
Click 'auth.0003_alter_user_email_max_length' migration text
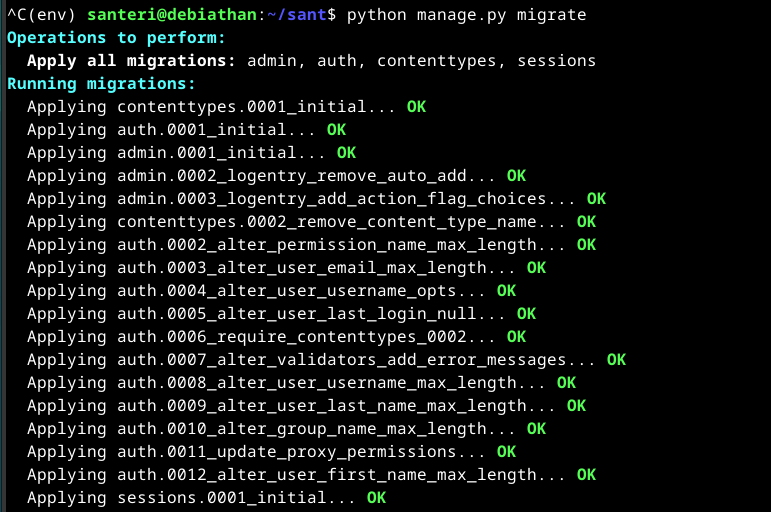(301, 268)
